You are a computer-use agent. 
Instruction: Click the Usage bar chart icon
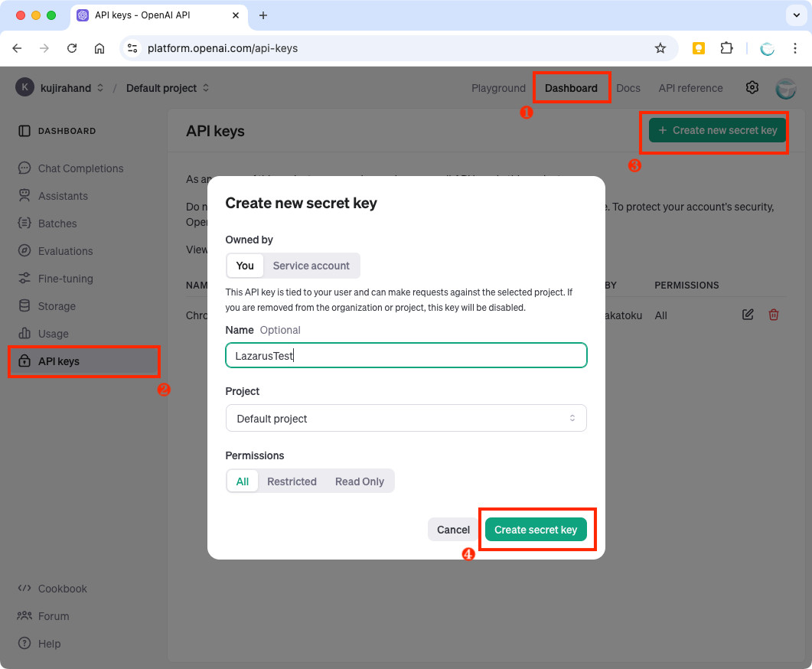click(24, 334)
